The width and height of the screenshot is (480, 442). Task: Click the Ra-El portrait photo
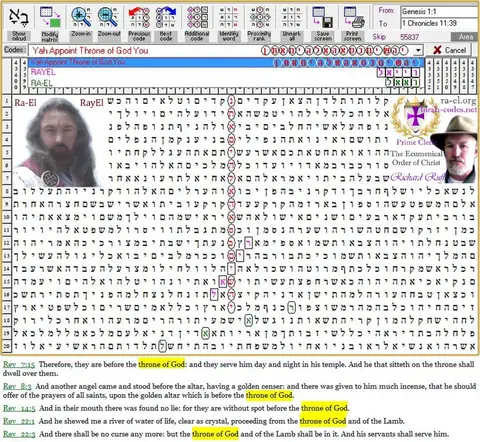[57, 142]
